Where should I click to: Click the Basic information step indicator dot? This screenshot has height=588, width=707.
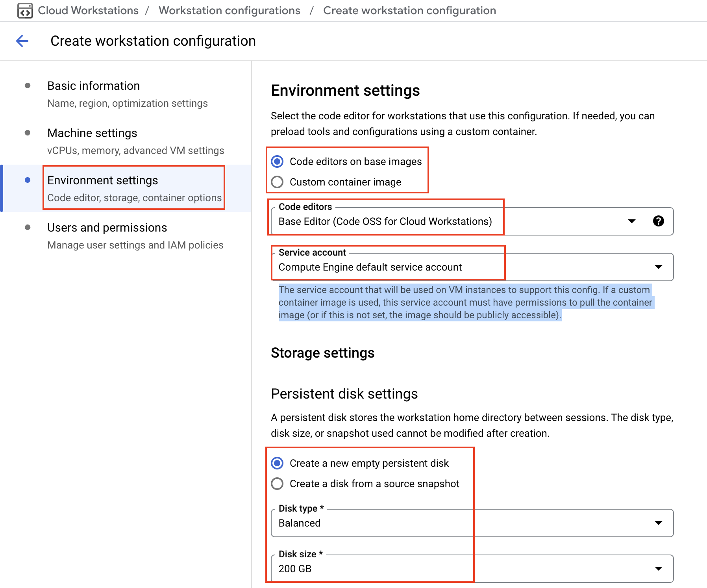click(x=27, y=84)
